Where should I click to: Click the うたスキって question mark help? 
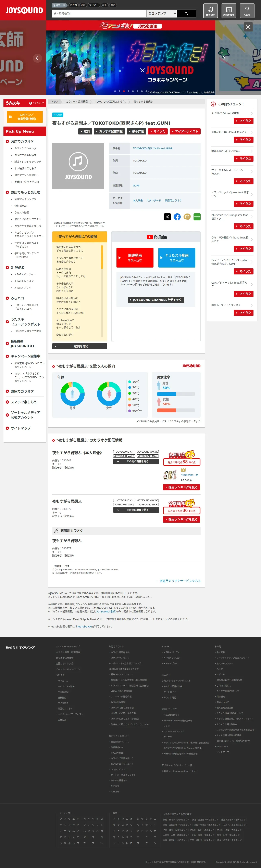36,103
